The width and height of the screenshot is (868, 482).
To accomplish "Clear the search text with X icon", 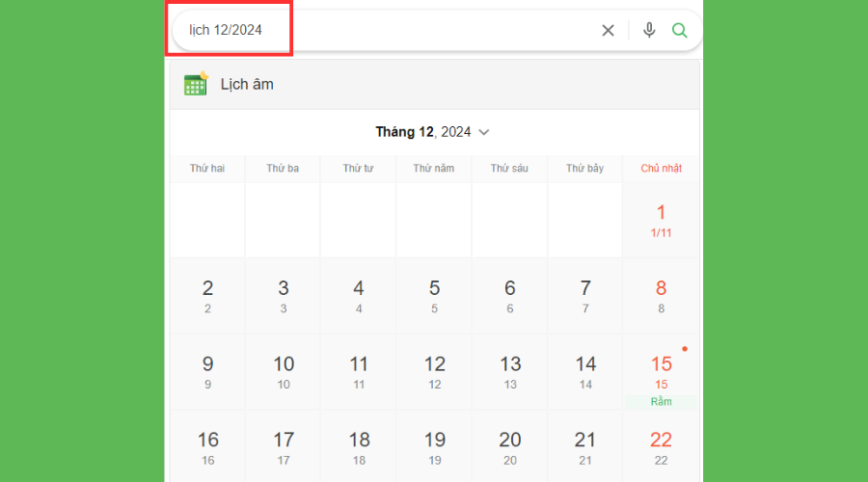I will (608, 30).
